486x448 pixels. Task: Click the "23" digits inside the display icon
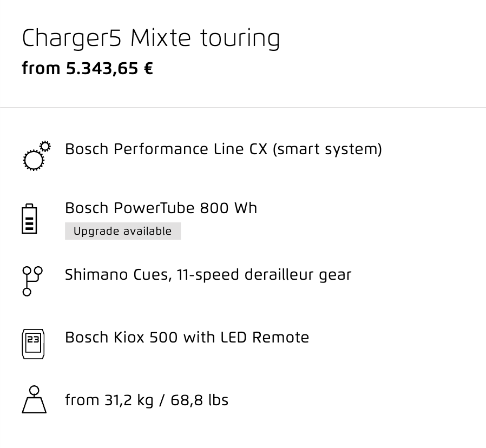[x=33, y=339]
